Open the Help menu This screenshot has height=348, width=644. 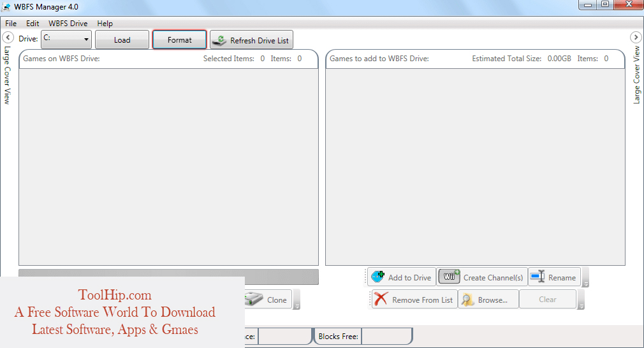coord(105,24)
